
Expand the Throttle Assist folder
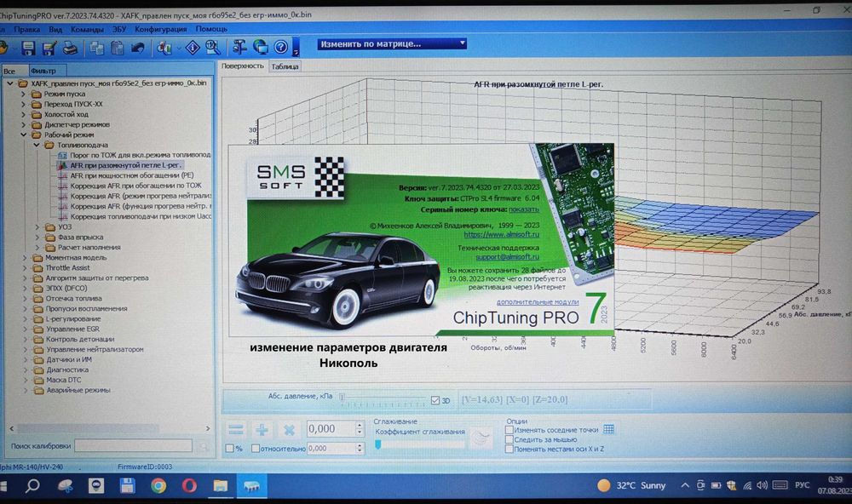coord(25,267)
